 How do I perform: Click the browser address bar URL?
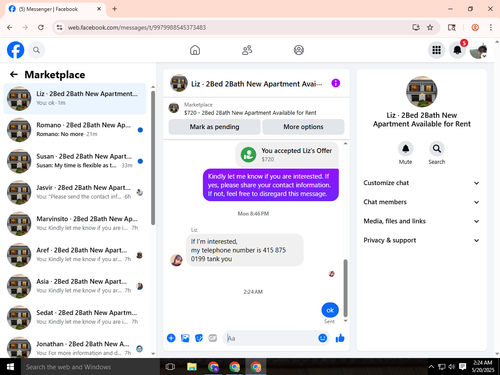coord(137,27)
